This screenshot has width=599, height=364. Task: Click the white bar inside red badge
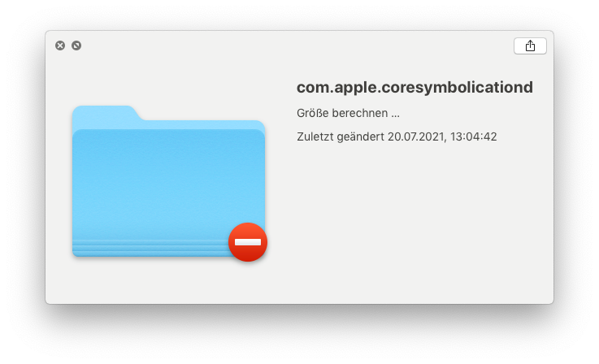(x=248, y=242)
